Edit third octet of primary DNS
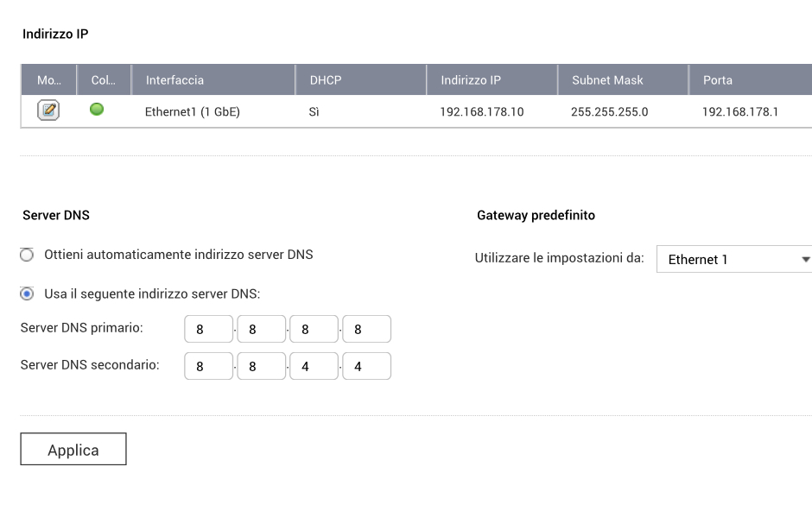Image resolution: width=812 pixels, height=511 pixels. tap(314, 329)
